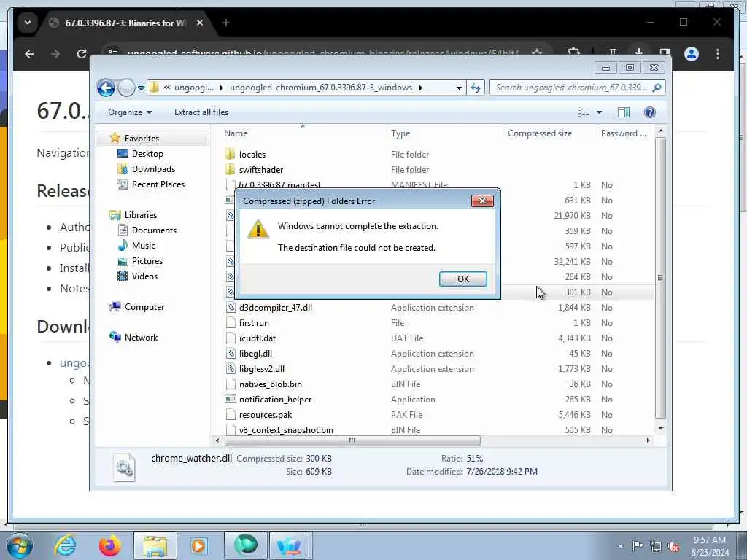Select Libraries in navigation pane
Image resolution: width=747 pixels, height=560 pixels.
click(141, 215)
